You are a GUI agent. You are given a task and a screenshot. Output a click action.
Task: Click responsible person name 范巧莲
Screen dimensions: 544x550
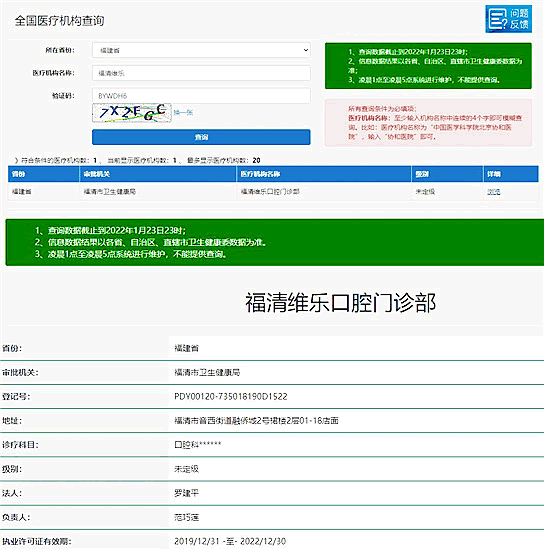coord(187,517)
